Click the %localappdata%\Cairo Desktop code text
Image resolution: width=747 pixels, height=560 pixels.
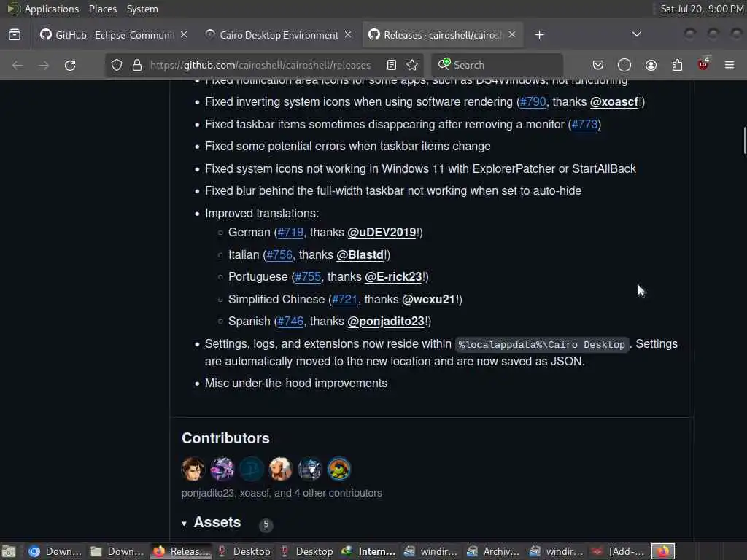click(x=542, y=344)
